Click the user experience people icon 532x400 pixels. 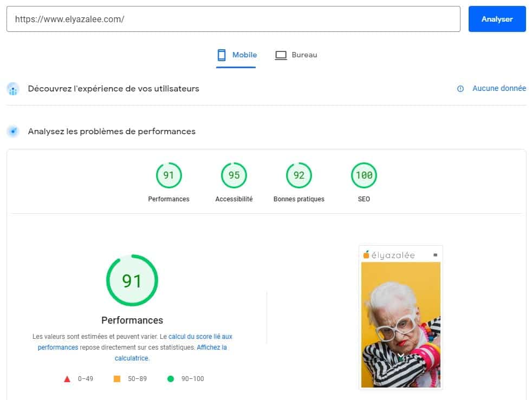(13, 89)
